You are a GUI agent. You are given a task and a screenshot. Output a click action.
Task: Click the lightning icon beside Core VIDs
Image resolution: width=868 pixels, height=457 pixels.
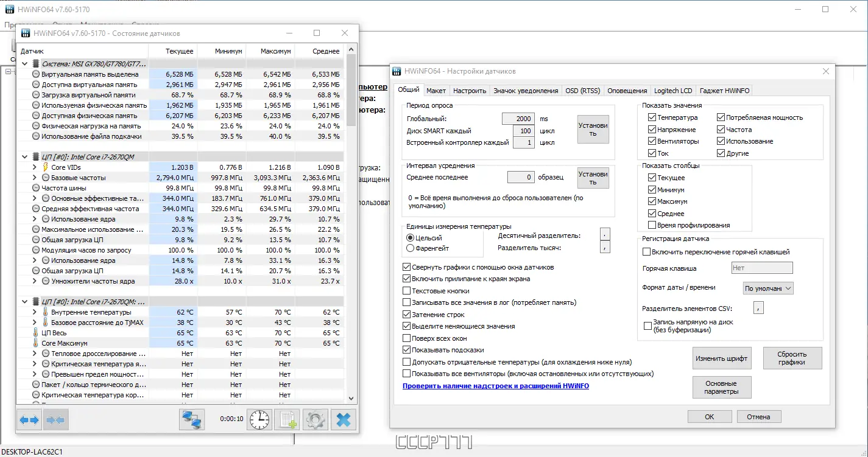tap(46, 167)
